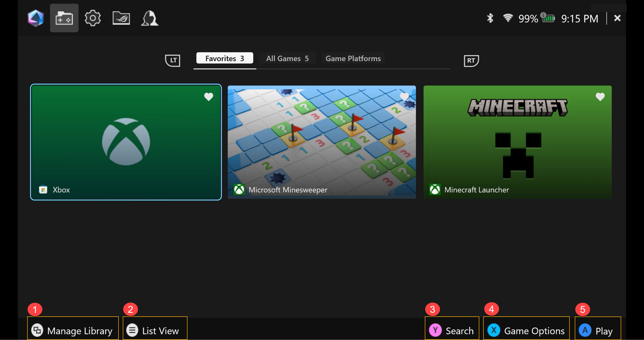Switch to List View
The image size is (644, 340).
pyautogui.click(x=155, y=330)
